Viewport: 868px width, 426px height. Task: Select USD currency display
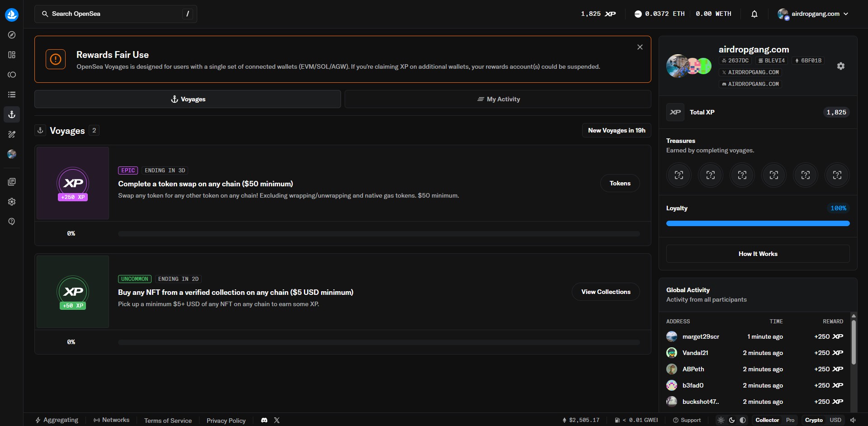(x=835, y=420)
